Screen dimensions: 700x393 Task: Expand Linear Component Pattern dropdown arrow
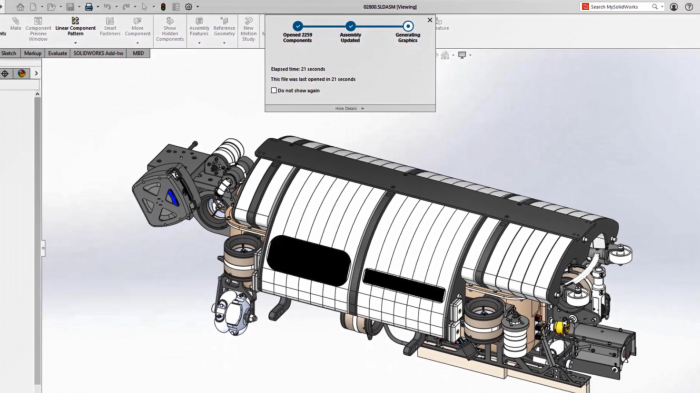point(75,43)
